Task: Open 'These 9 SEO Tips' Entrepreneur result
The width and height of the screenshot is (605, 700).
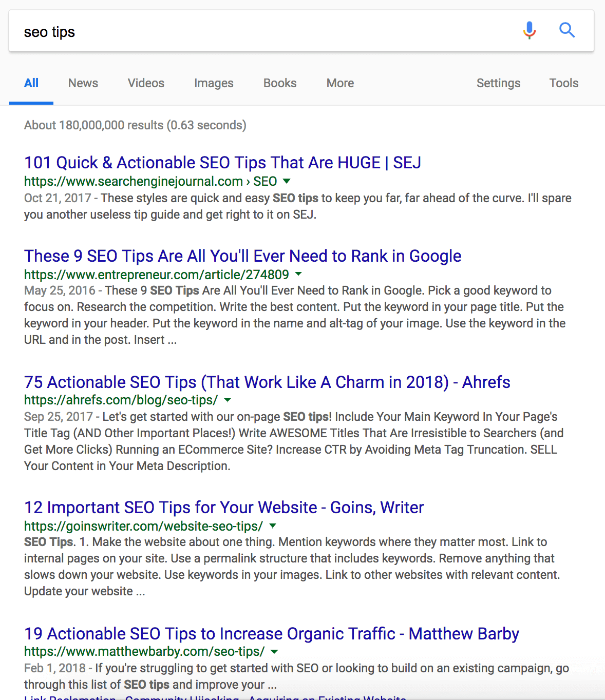Action: pos(242,256)
